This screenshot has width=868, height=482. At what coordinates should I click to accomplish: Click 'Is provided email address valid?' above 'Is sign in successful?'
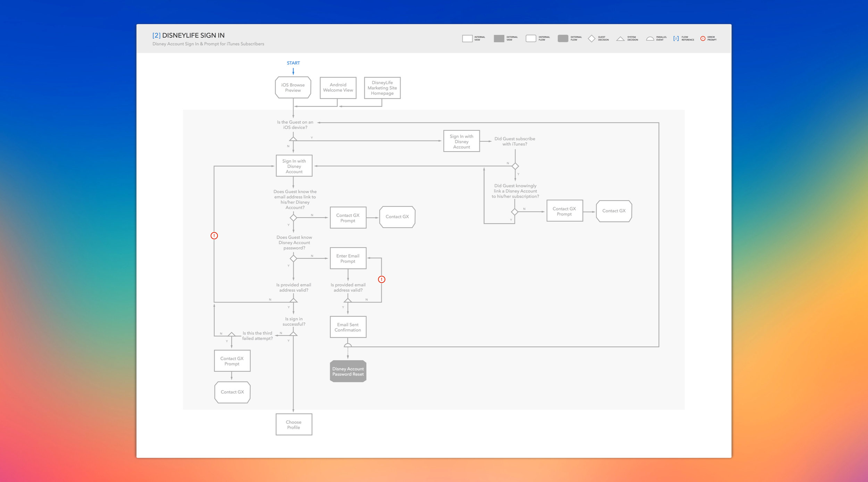point(294,288)
